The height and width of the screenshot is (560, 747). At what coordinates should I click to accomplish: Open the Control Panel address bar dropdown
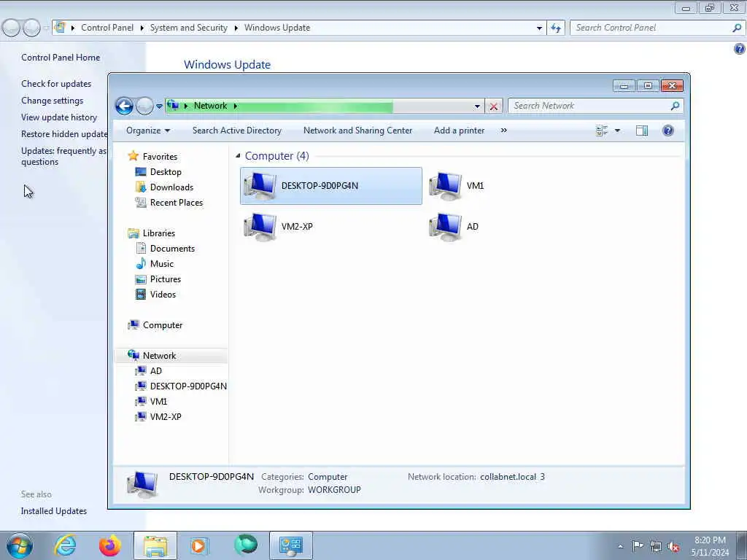[539, 28]
